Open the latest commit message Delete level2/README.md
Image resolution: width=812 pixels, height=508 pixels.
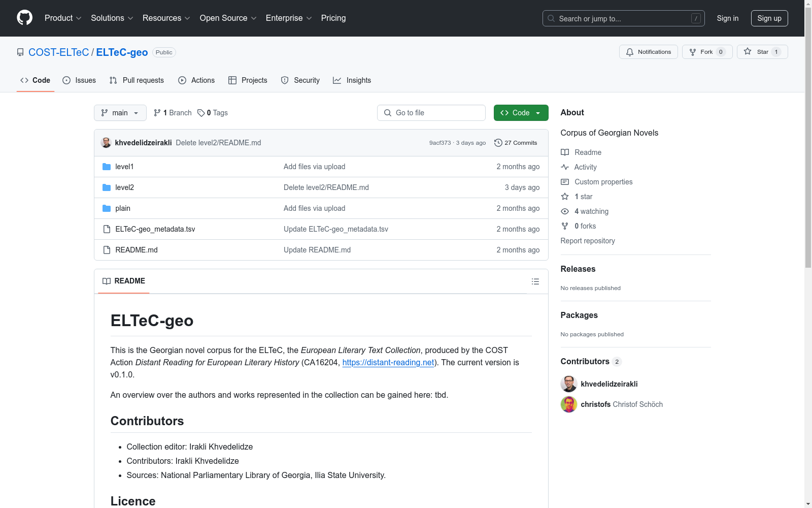[218, 143]
